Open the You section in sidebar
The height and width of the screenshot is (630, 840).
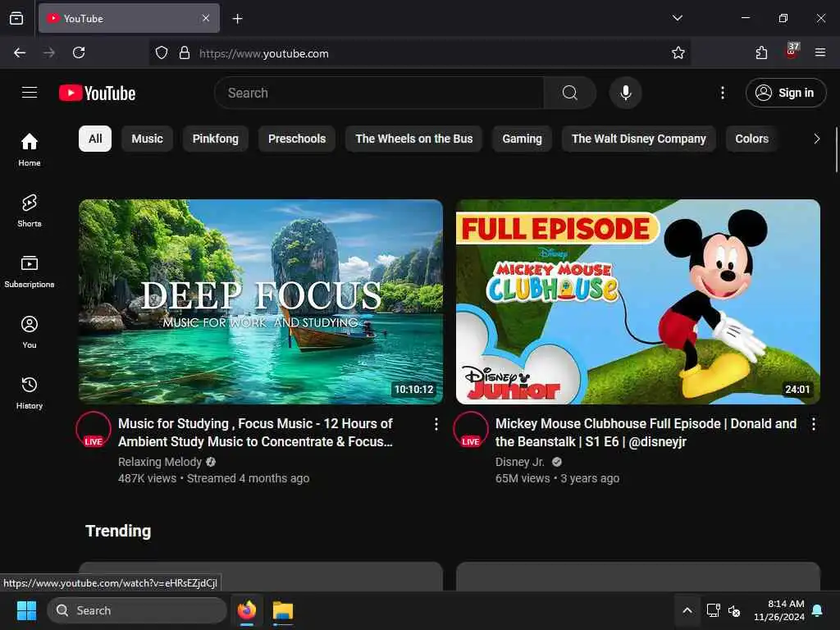tap(30, 332)
